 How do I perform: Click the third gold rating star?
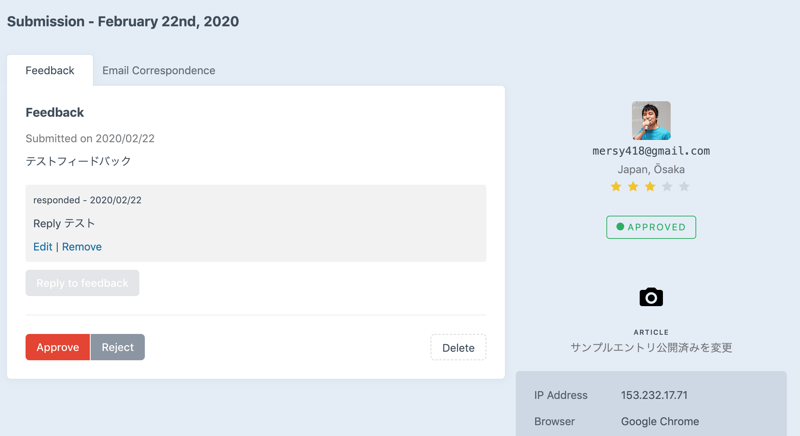point(650,187)
